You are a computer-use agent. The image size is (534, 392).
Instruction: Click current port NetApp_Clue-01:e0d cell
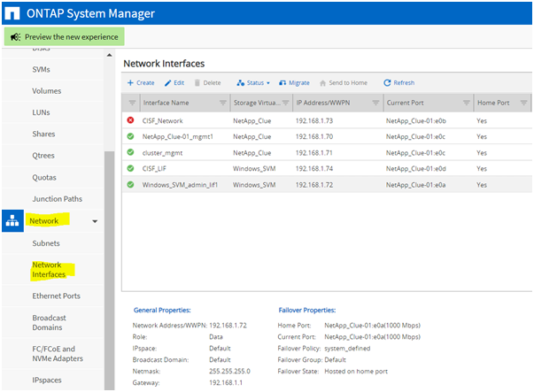click(415, 168)
